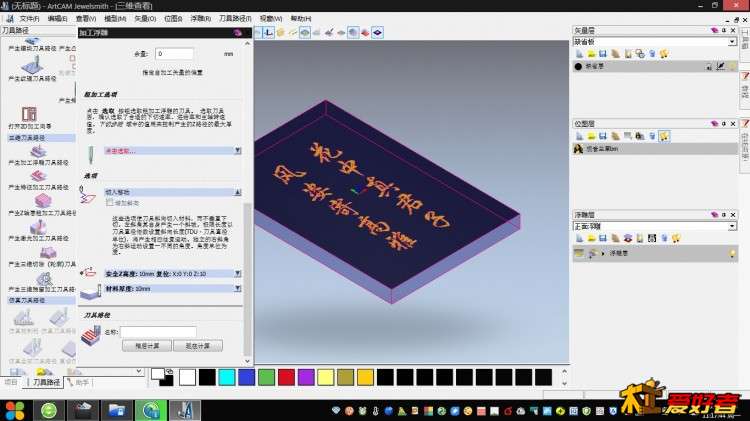Click the Z level roughing toolpath icon
Viewport: 750px width, 421px height.
[42, 201]
